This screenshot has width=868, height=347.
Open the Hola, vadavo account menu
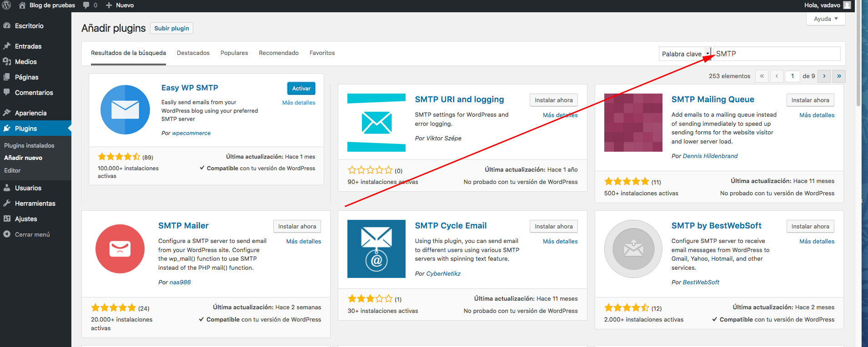[828, 5]
